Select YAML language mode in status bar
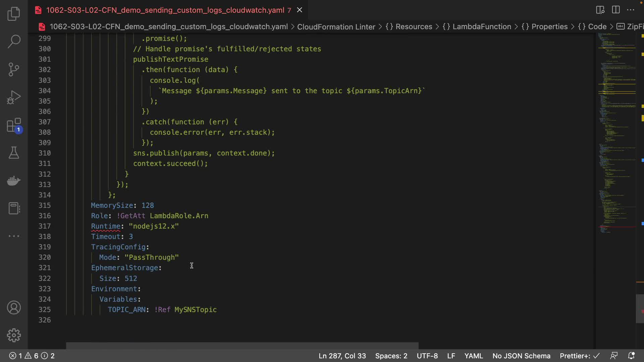Image resolution: width=644 pixels, height=362 pixels. click(x=473, y=356)
